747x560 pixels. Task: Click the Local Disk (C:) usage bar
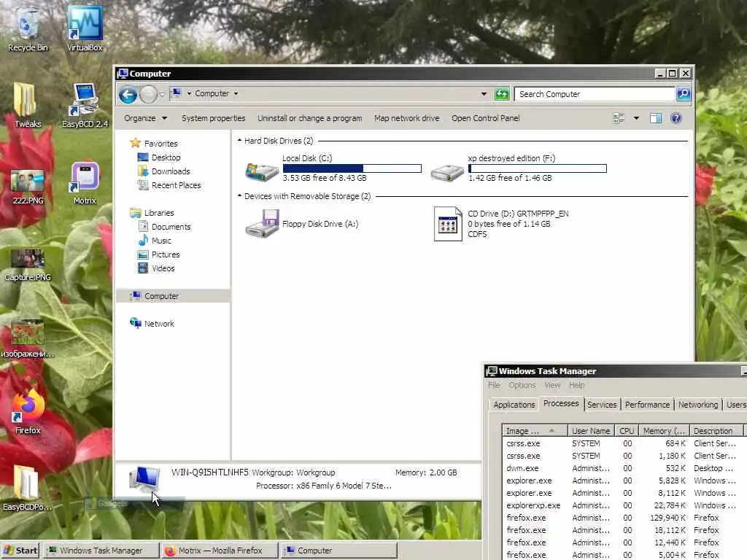(352, 168)
